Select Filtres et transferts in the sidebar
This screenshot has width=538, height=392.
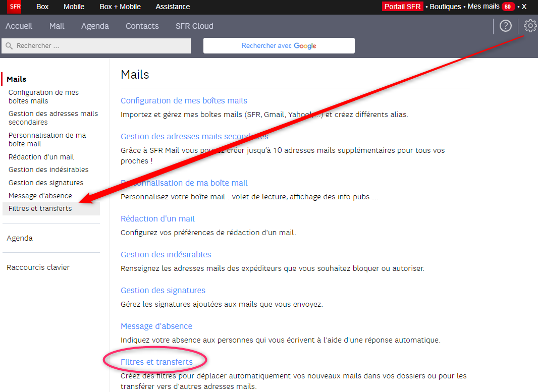pos(40,208)
